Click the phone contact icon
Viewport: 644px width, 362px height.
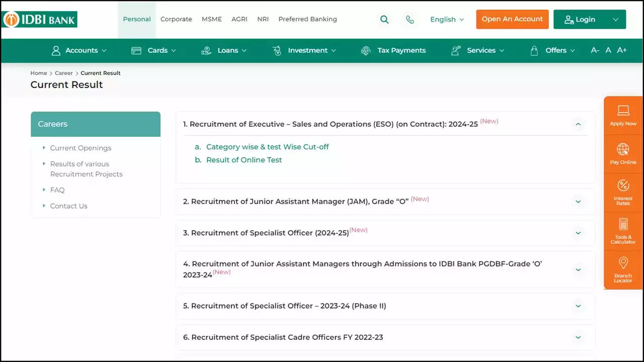(410, 20)
